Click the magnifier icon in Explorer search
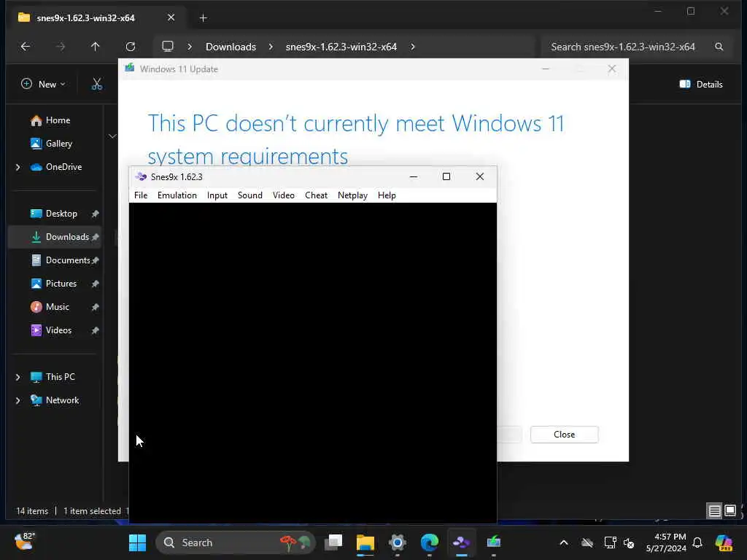747x560 pixels. pyautogui.click(x=719, y=47)
